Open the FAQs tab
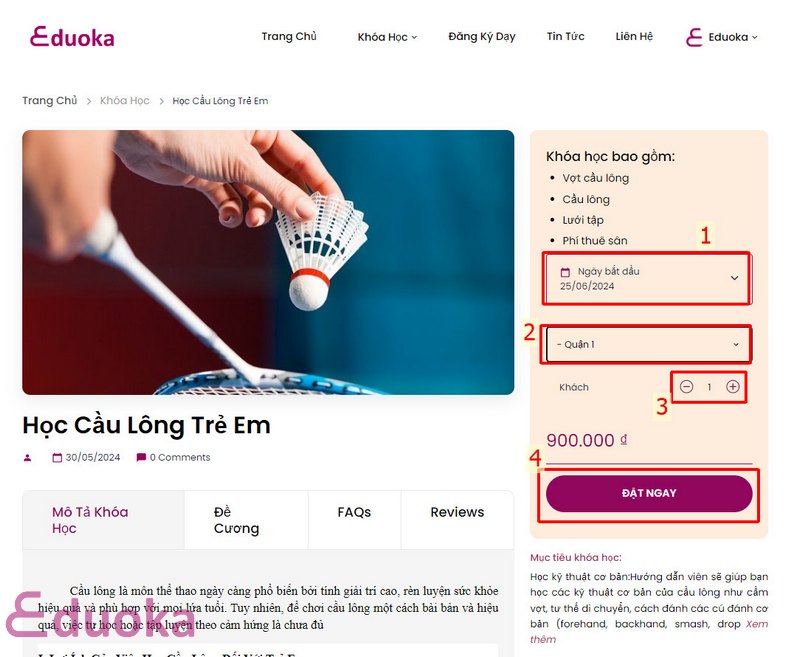The image size is (800, 657). click(354, 512)
